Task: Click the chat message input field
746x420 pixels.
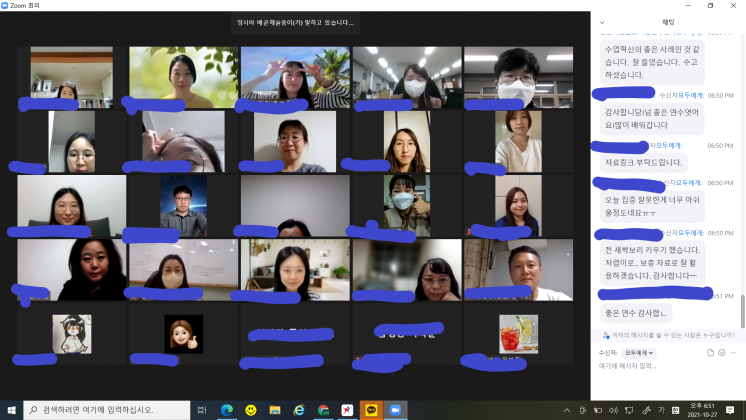Action: [660, 368]
